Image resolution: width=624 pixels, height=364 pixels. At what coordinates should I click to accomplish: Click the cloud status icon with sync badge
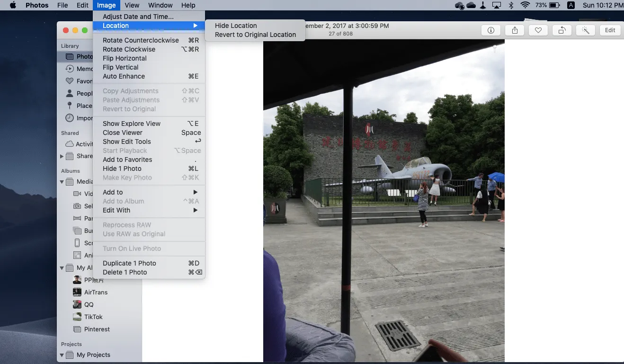click(x=459, y=6)
